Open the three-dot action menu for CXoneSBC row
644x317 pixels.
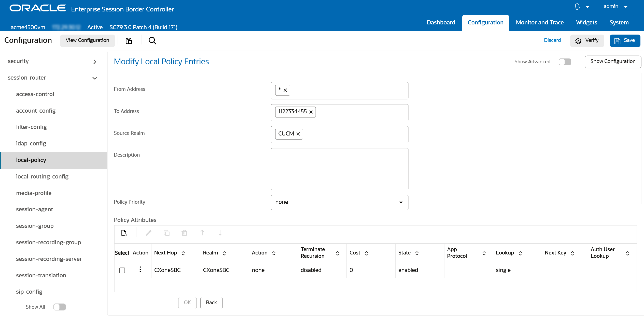(x=140, y=269)
